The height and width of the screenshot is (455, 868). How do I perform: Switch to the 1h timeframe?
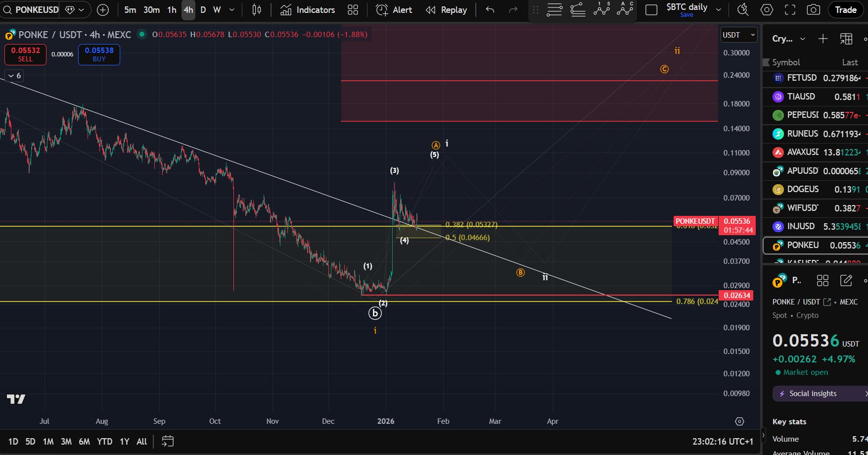172,10
